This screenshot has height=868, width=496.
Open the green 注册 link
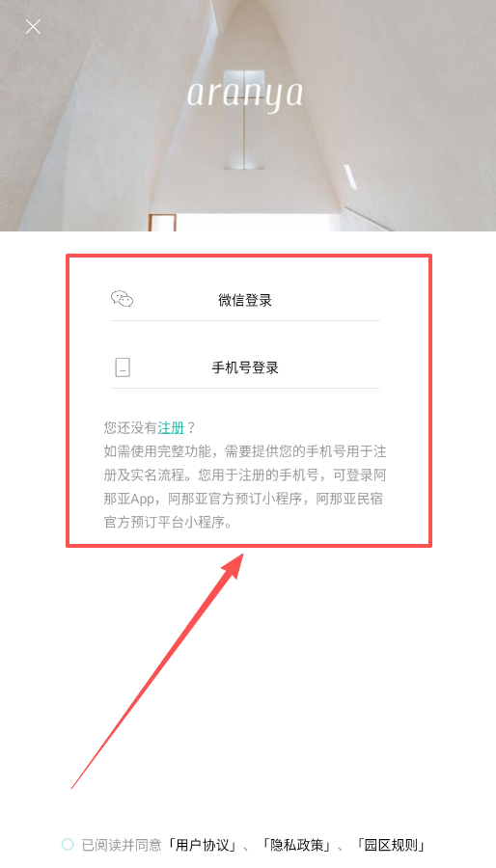tap(171, 428)
